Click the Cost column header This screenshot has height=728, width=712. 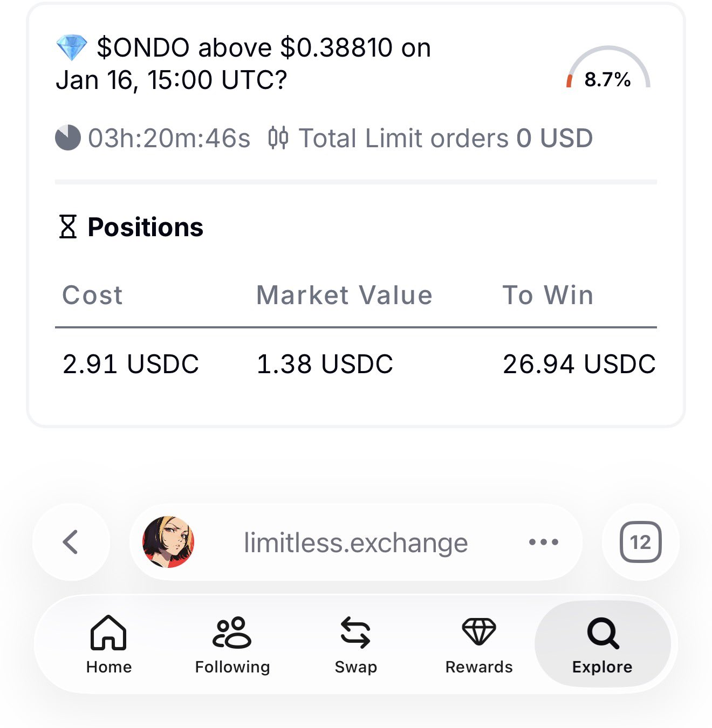coord(93,295)
